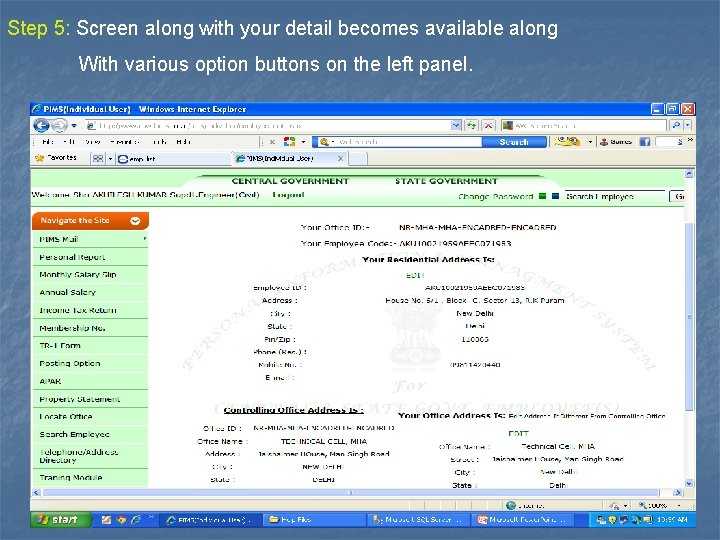The image size is (720, 540).
Task: Open a new blank tab
Action: 358,159
